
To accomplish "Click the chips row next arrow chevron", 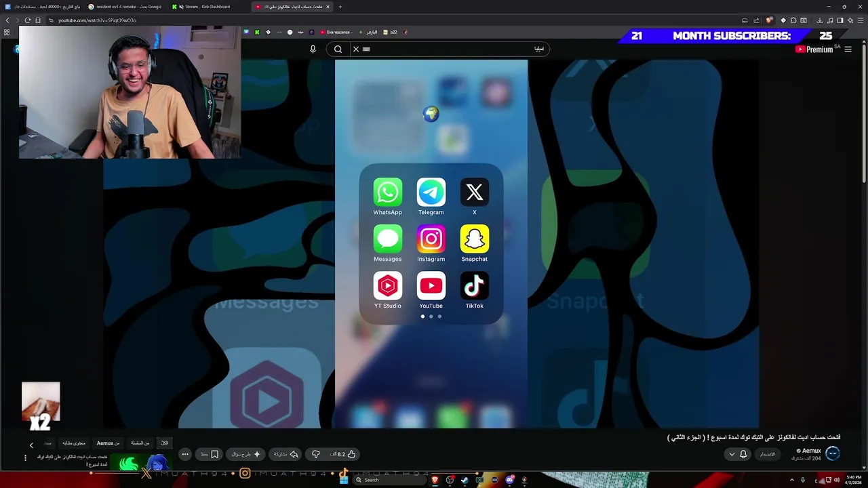I will point(31,445).
